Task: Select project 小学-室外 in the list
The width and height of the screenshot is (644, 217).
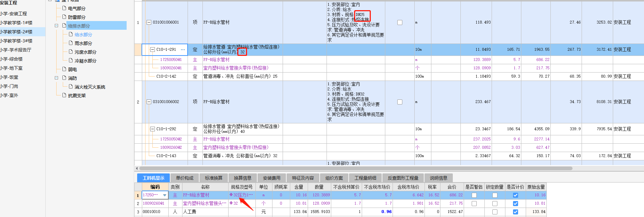Action: point(22,95)
